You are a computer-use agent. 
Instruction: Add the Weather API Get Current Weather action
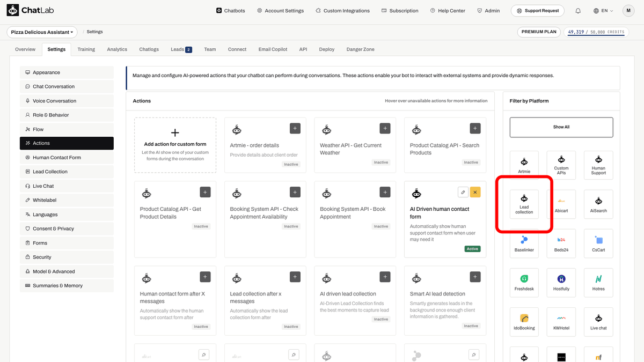(385, 128)
